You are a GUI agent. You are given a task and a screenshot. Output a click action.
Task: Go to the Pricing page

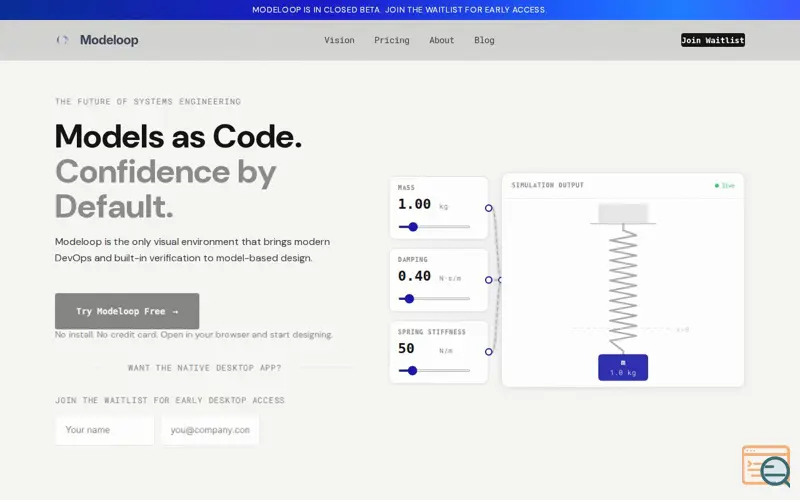pyautogui.click(x=392, y=40)
